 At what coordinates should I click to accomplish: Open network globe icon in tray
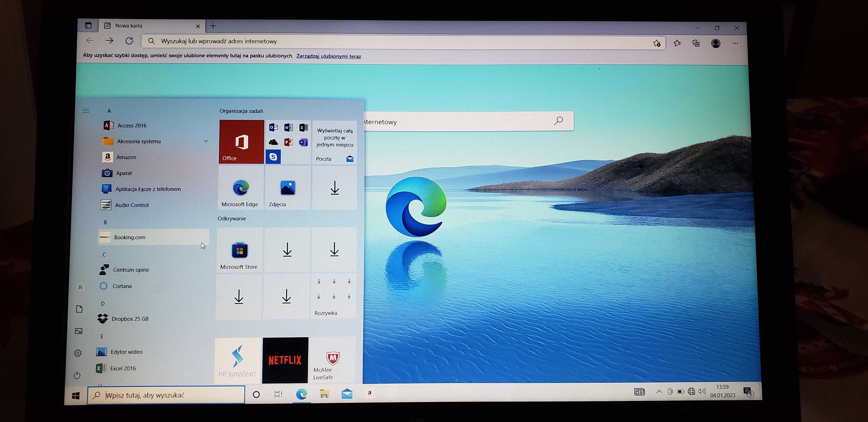[691, 391]
